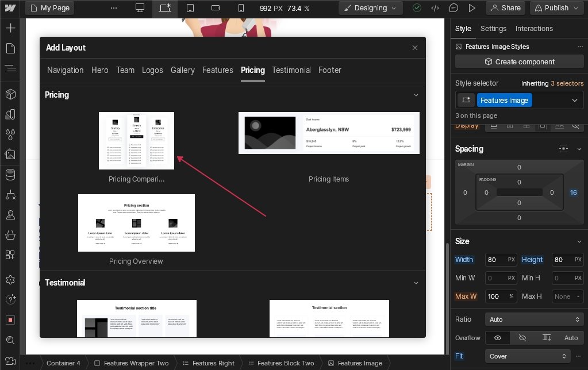This screenshot has width=588, height=370.
Task: Click the Publish button
Action: [x=556, y=8]
